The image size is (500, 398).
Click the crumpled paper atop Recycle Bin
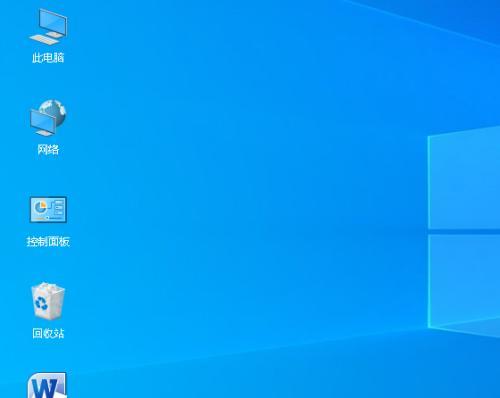(48, 288)
